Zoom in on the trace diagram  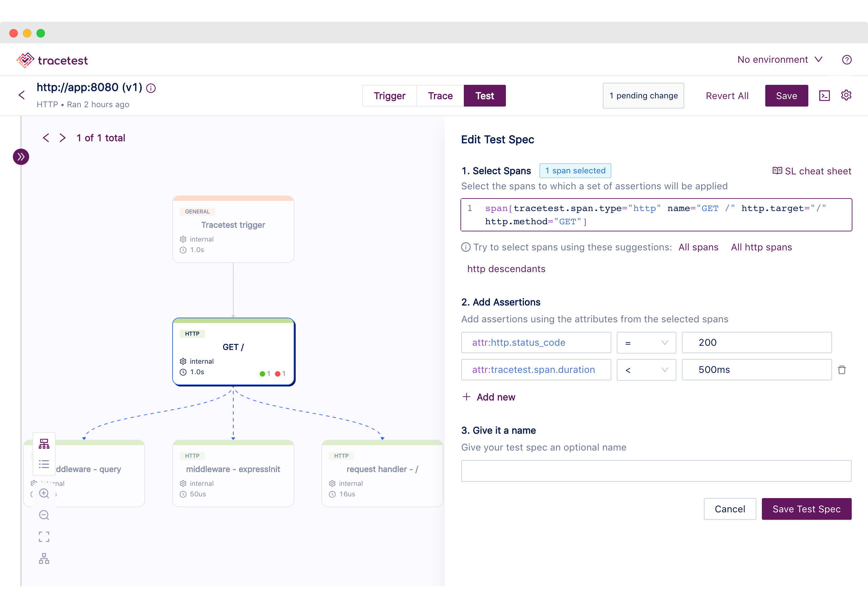pyautogui.click(x=44, y=493)
